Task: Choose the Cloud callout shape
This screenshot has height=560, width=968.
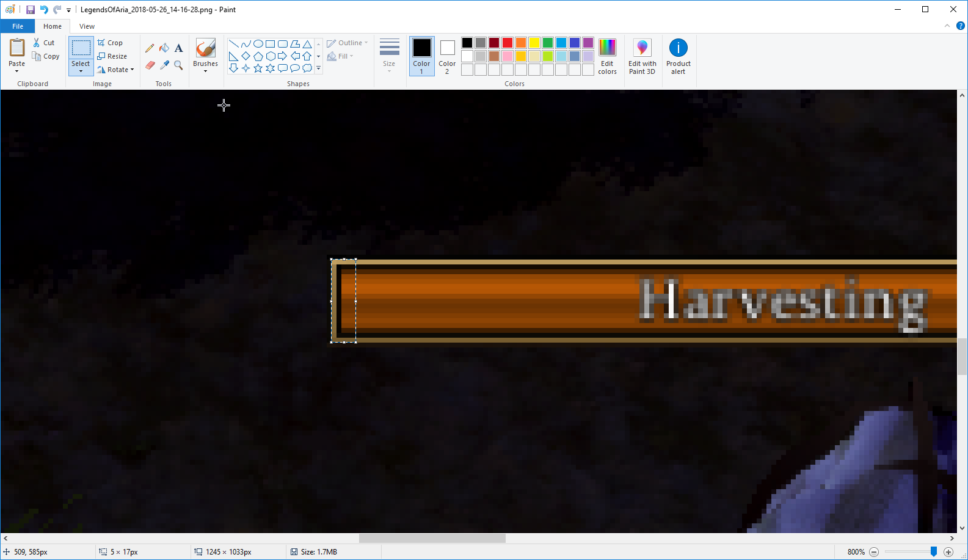Action: [x=307, y=68]
